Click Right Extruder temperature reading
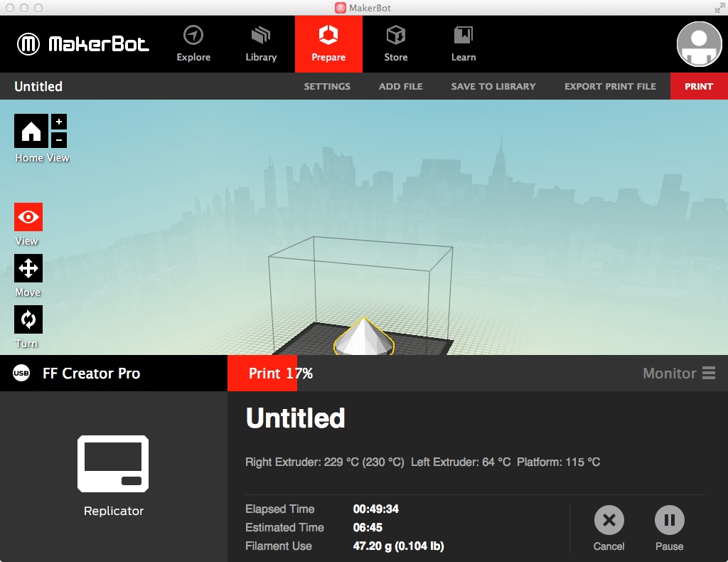The width and height of the screenshot is (728, 562). click(x=324, y=462)
